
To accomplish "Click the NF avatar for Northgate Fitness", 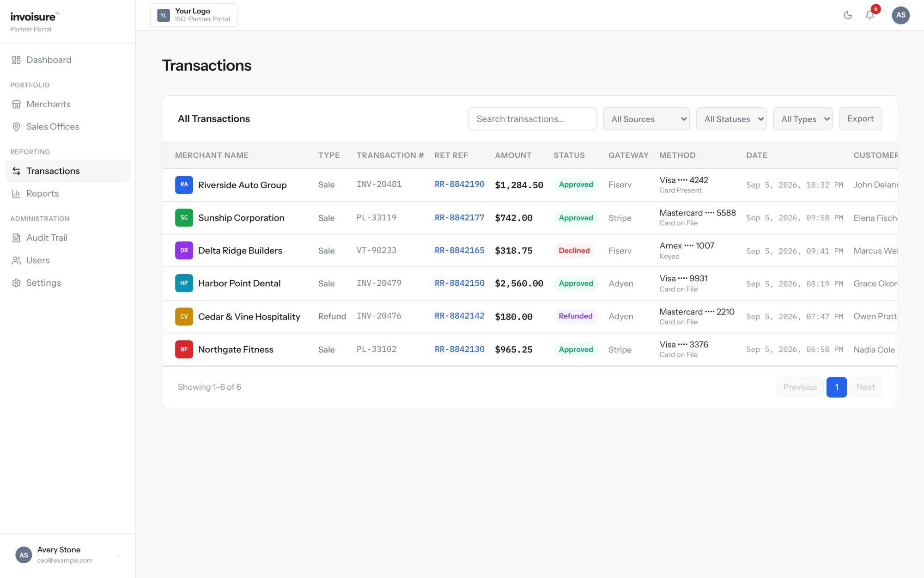I will pyautogui.click(x=184, y=350).
